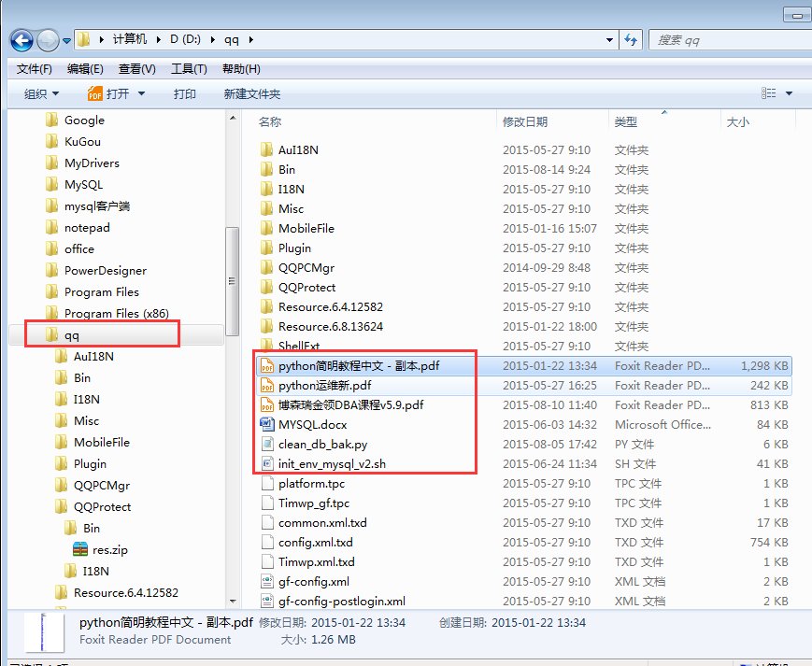Click D (D:) in the address breadcrumb
812x666 pixels.
tap(185, 39)
